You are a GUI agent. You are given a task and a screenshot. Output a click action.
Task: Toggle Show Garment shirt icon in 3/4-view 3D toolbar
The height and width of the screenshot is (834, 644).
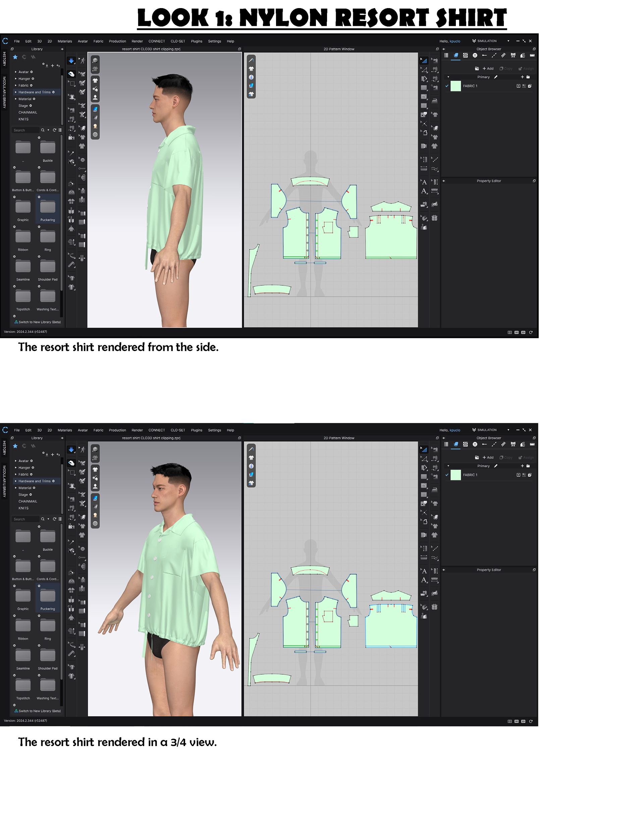tap(95, 470)
